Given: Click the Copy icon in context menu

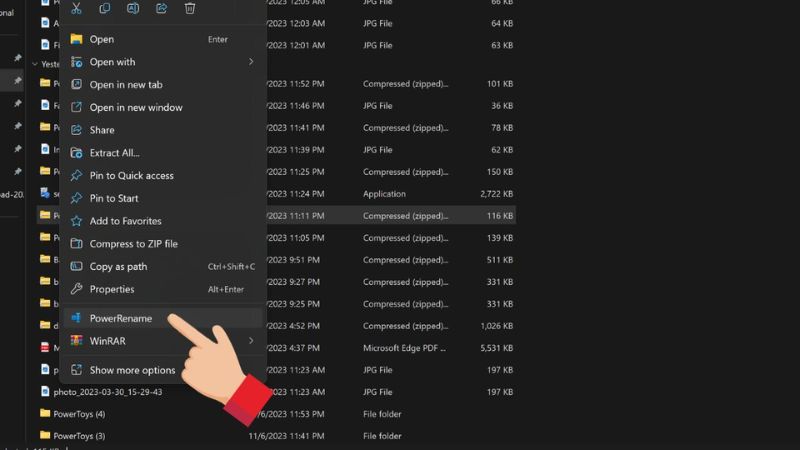Looking at the screenshot, I should 105,8.
